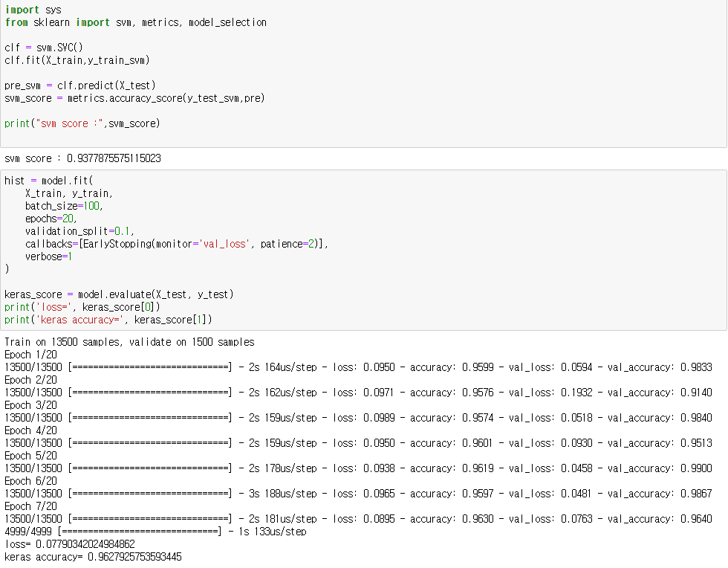The height and width of the screenshot is (568, 728).
Task: Click the print('keras accuracy=', keras_score[1]) line
Action: coord(108,320)
